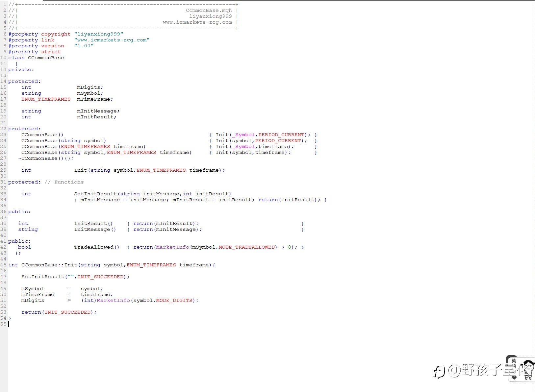The width and height of the screenshot is (535, 392).
Task: Click the mTimeFrame member declaration
Action: coord(95,99)
